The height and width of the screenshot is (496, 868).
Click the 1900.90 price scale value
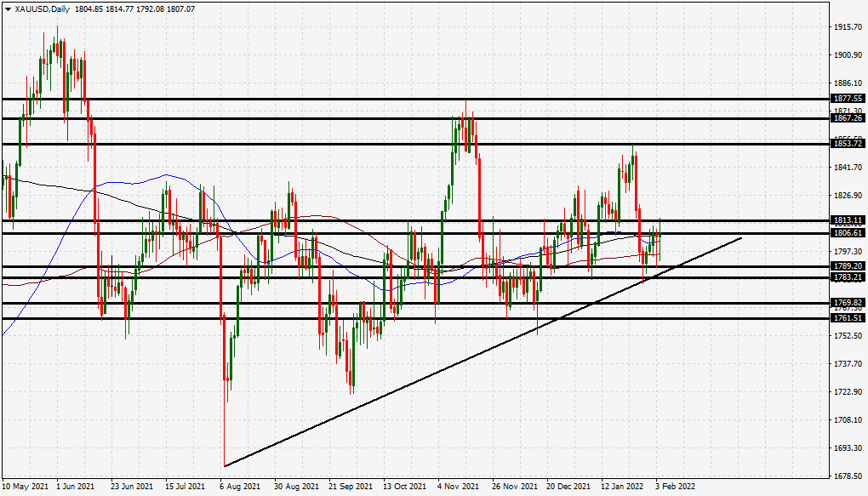pyautogui.click(x=848, y=54)
